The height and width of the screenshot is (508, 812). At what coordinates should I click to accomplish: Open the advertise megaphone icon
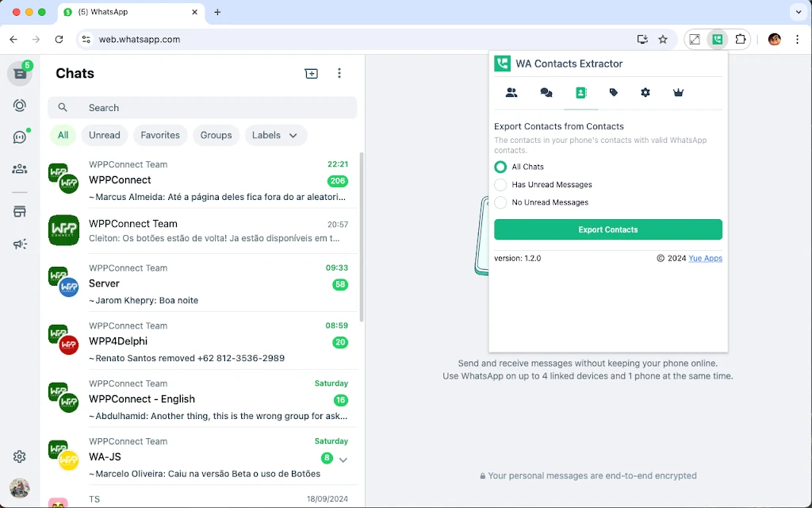(x=20, y=244)
